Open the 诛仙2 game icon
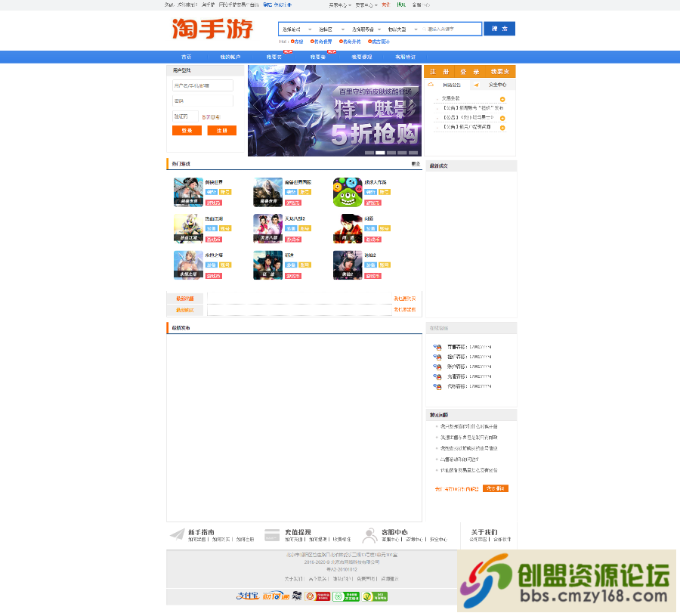Screen dimensions: 680x616 (x=348, y=265)
